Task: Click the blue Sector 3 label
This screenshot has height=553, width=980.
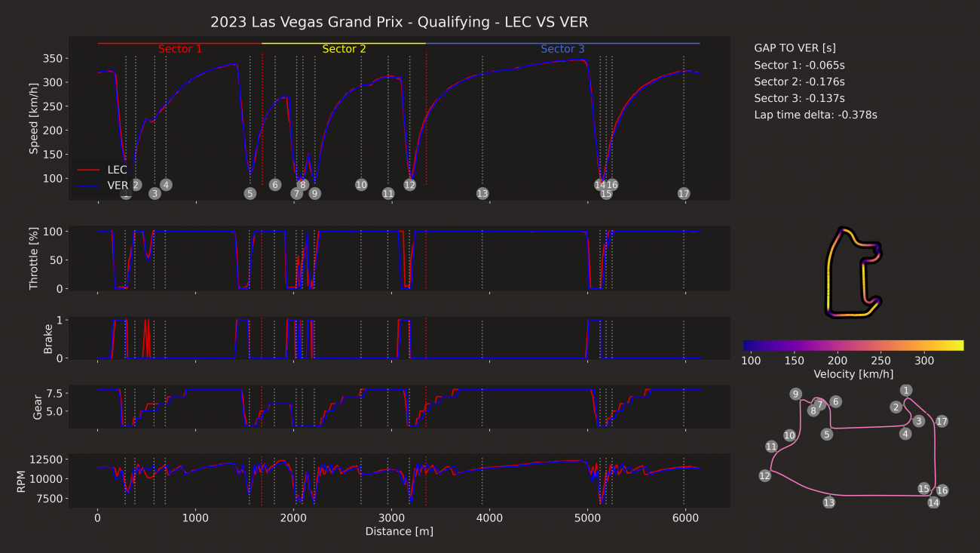Action: tap(562, 49)
